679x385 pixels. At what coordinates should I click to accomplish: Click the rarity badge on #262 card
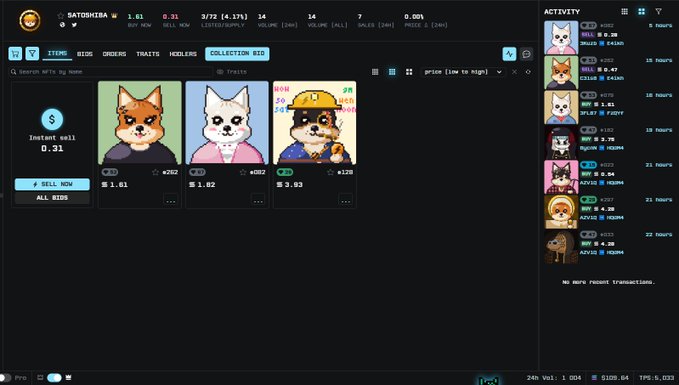(110, 172)
